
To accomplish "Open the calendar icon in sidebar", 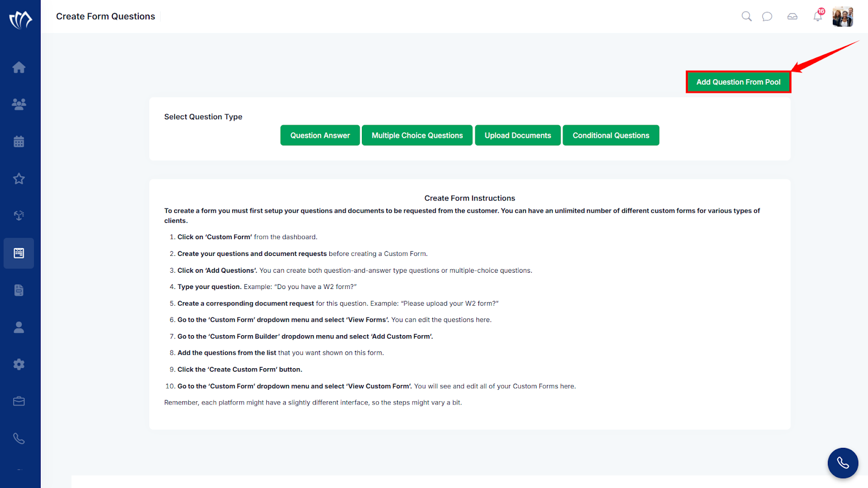I will (x=19, y=142).
